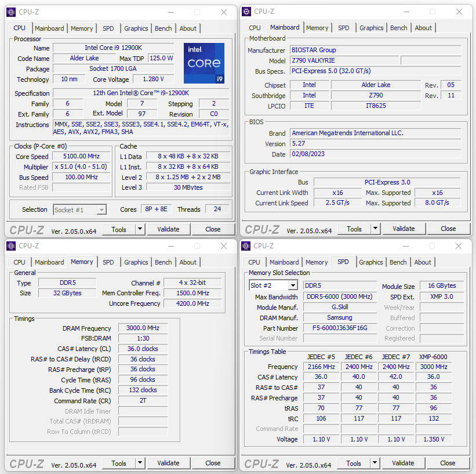Select Graphics tab in the Mainboard window
The image size is (476, 474).
coord(372,28)
